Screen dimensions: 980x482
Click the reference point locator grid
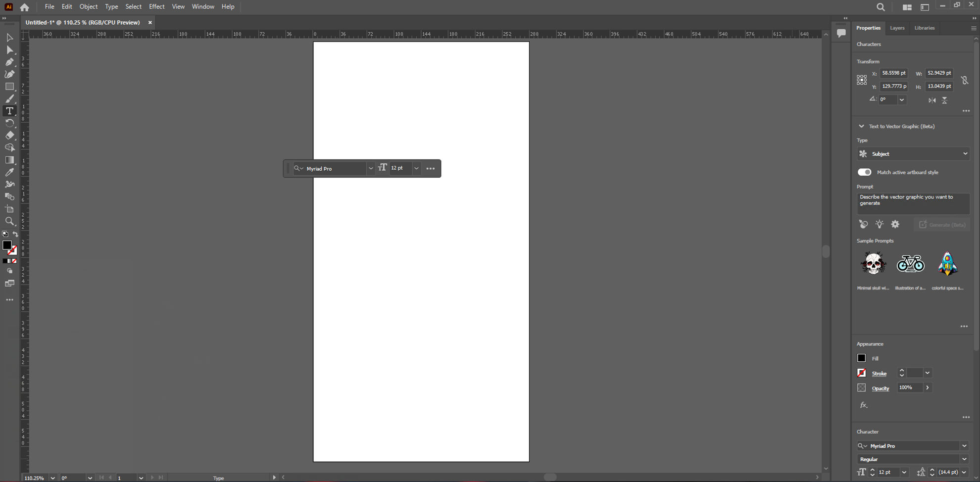(862, 80)
